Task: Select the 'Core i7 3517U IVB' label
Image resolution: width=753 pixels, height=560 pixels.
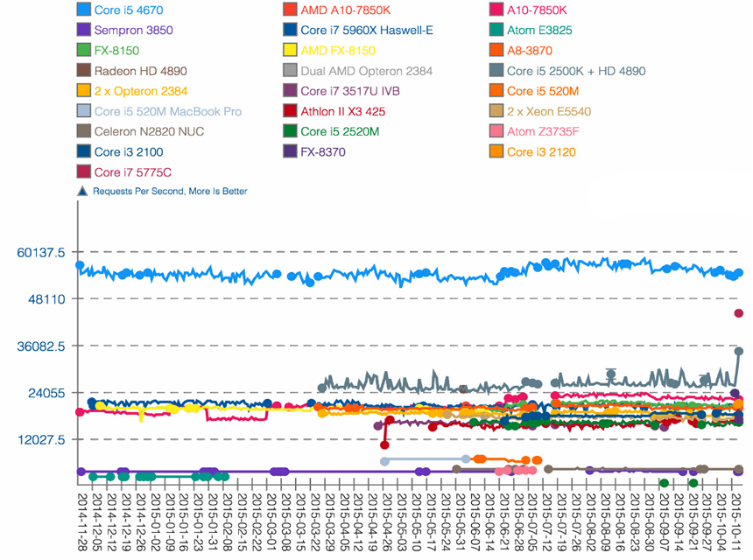Action: tap(350, 91)
